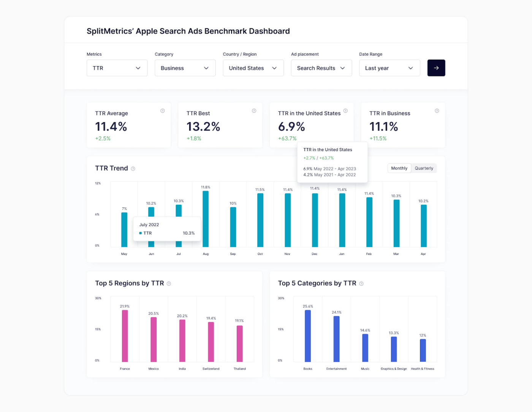Click the info icon on TTR Best card
The image size is (532, 412).
coord(254,111)
